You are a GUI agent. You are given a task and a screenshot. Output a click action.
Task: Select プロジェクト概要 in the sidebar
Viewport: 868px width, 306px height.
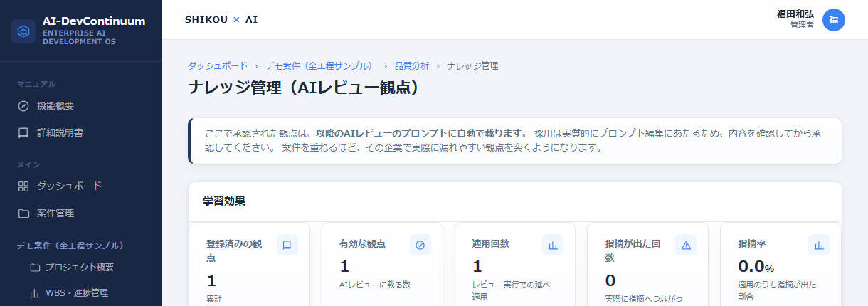[81, 268]
